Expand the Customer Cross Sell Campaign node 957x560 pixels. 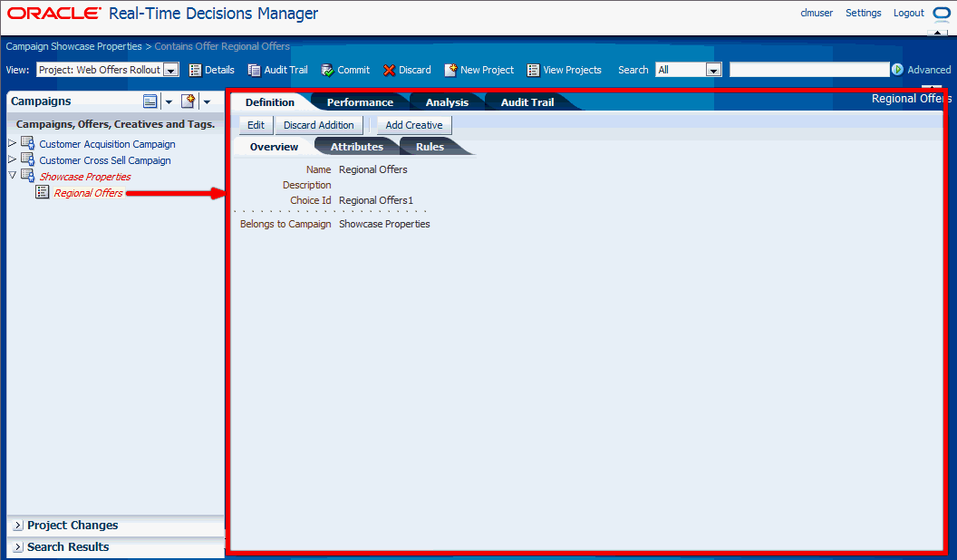12,159
